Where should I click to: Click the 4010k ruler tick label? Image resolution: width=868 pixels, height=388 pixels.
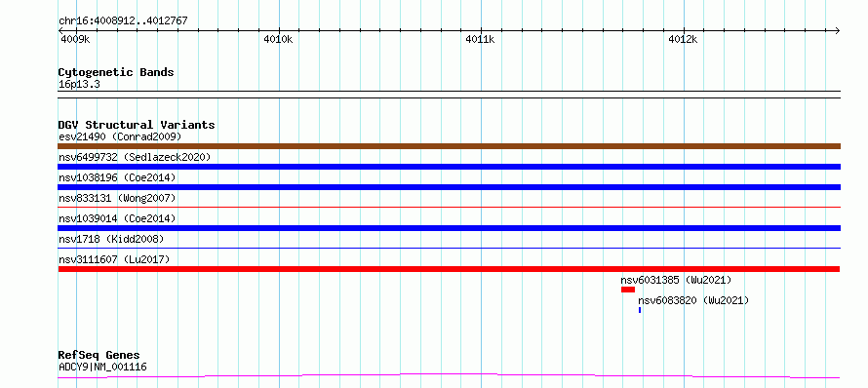tap(279, 39)
